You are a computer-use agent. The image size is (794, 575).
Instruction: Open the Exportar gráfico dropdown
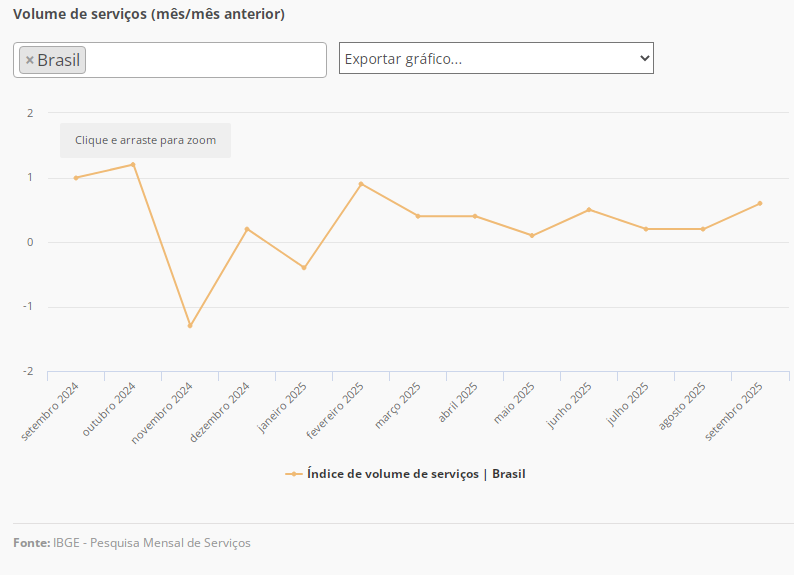coord(496,59)
